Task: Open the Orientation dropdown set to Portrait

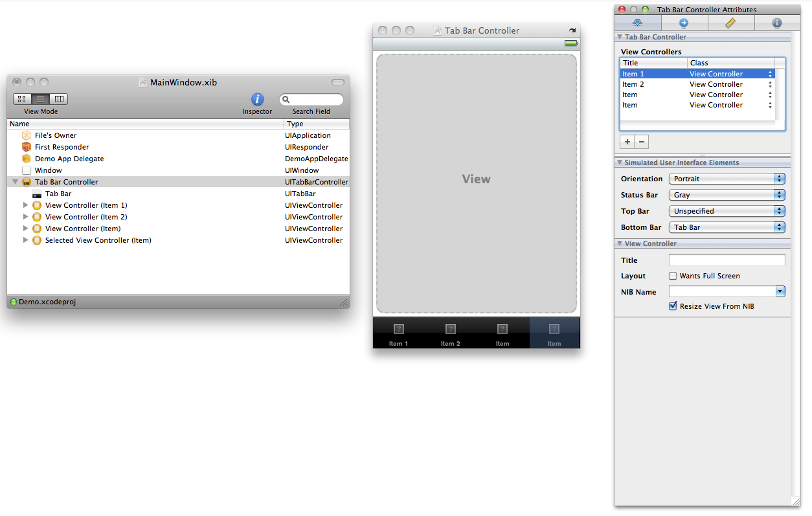Action: (x=727, y=178)
